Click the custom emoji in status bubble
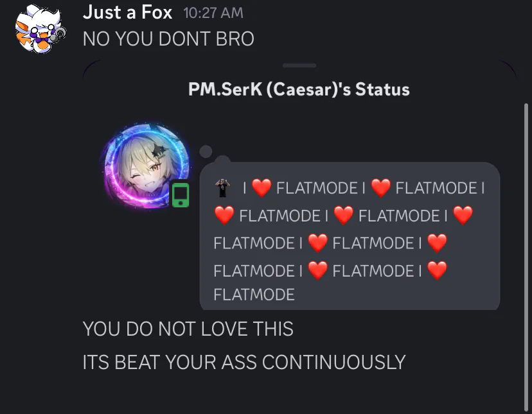This screenshot has width=532, height=414. click(222, 188)
